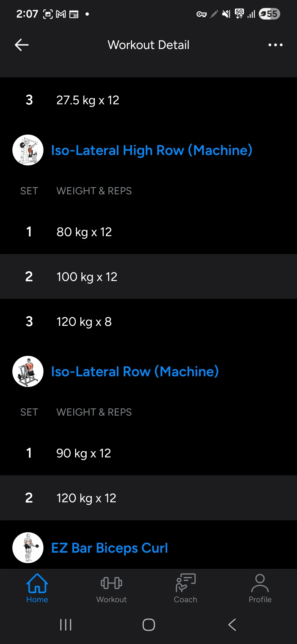This screenshot has height=644, width=297.
Task: Tap the battery indicator in status bar
Action: (269, 14)
